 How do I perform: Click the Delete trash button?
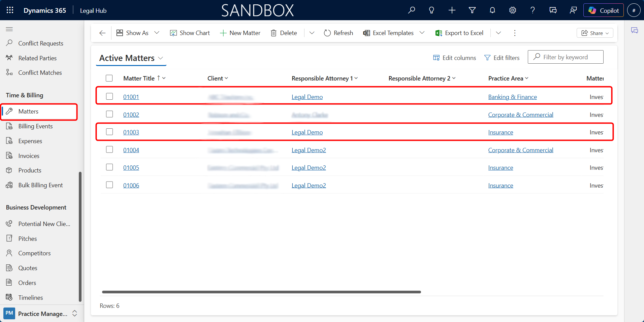point(284,33)
